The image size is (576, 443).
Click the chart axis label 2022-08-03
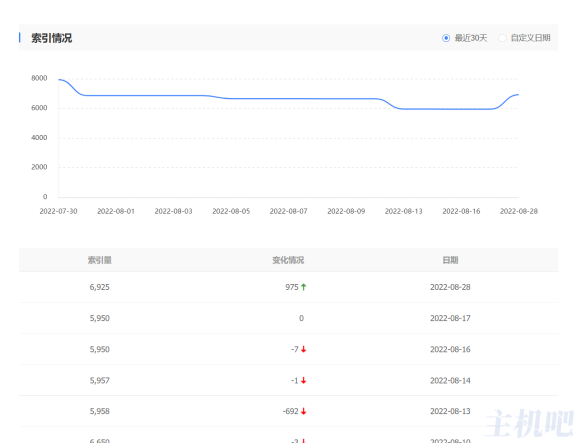click(x=173, y=212)
